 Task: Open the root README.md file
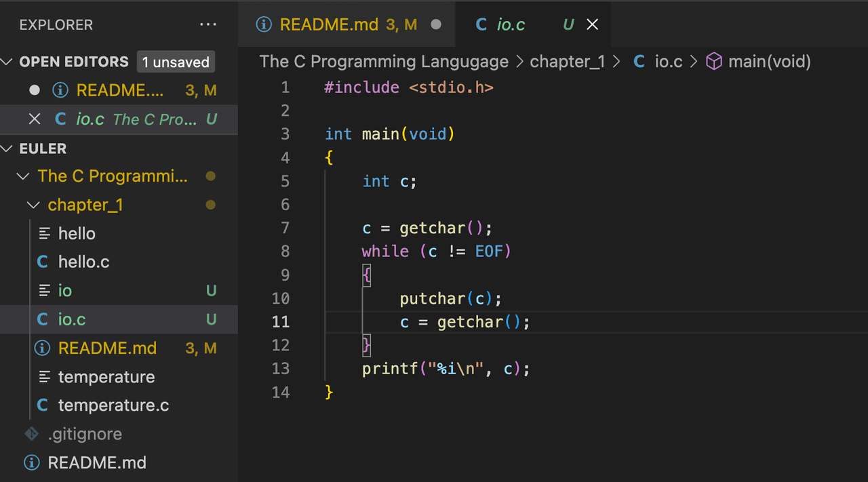point(119,463)
